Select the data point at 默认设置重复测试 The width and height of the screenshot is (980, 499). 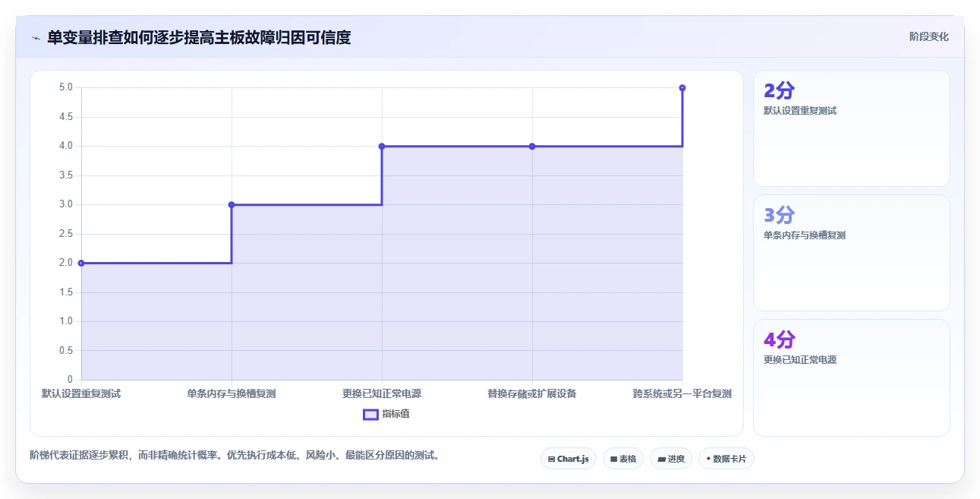[81, 263]
